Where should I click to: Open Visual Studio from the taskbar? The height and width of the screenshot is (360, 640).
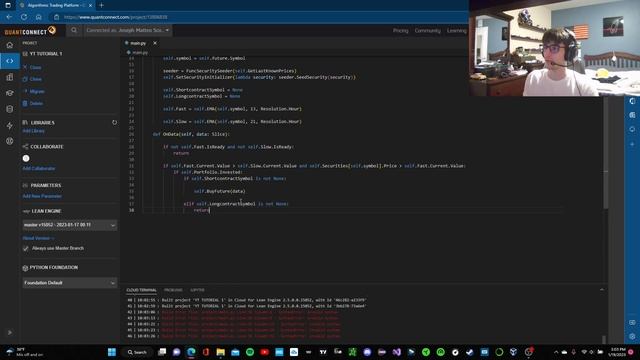396,352
